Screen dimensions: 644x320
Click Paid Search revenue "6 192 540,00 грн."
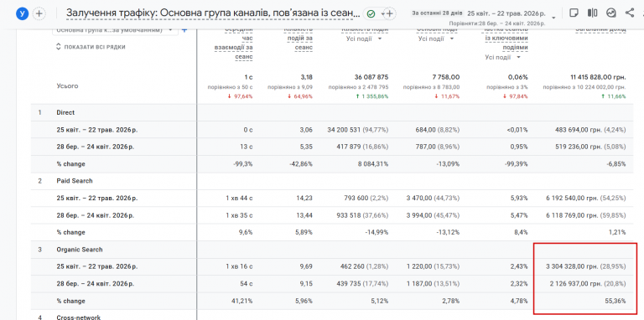click(x=572, y=199)
